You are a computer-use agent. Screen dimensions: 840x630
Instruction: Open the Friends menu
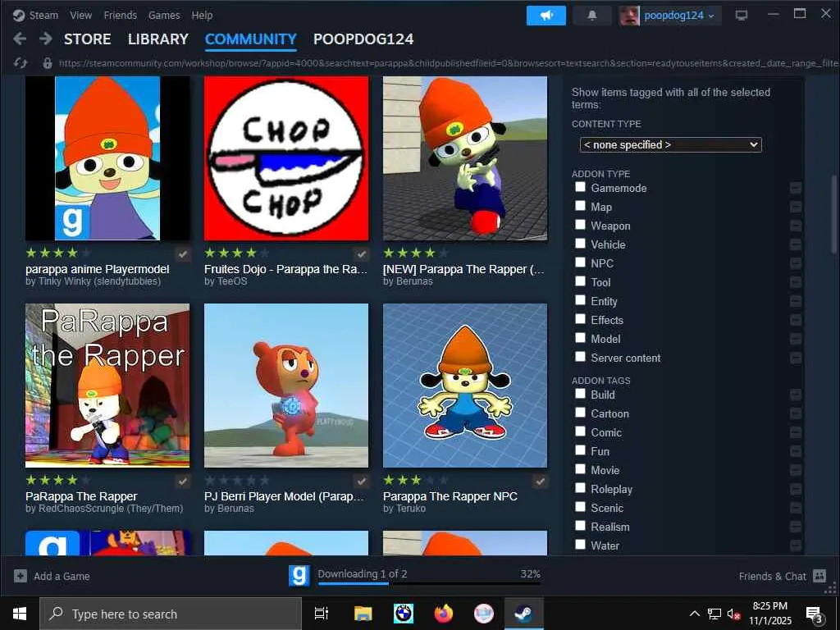pos(120,15)
